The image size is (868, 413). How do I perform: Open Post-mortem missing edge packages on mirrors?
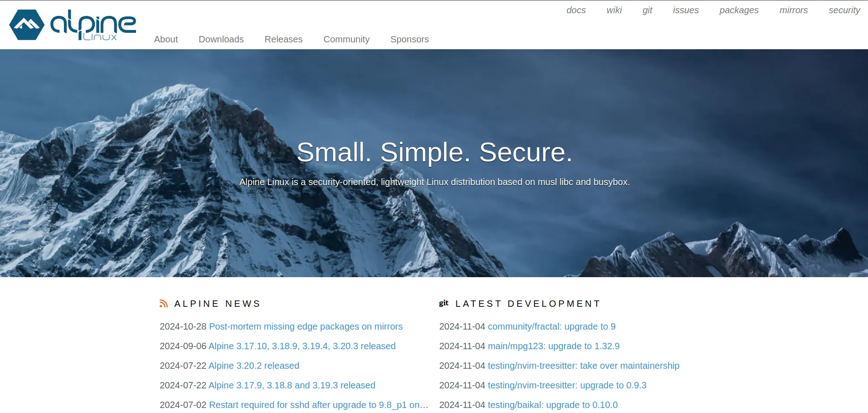click(306, 326)
